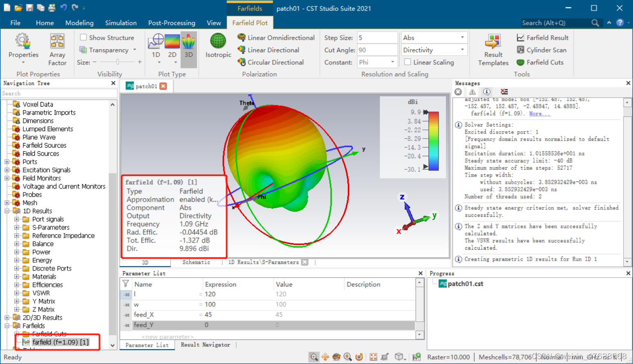The image size is (633, 364).
Task: Click the Cut Angle input field
Action: coord(377,50)
